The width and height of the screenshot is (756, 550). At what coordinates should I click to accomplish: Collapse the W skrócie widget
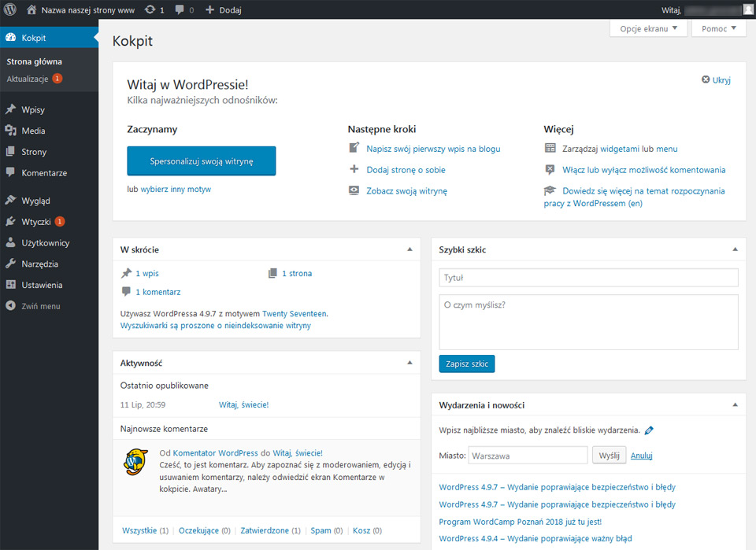pyautogui.click(x=409, y=249)
